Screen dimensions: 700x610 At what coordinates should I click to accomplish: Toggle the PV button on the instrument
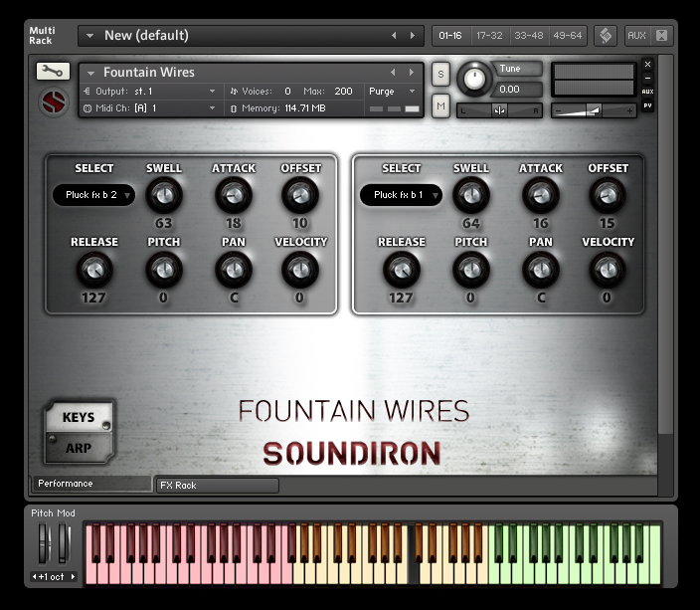(647, 105)
